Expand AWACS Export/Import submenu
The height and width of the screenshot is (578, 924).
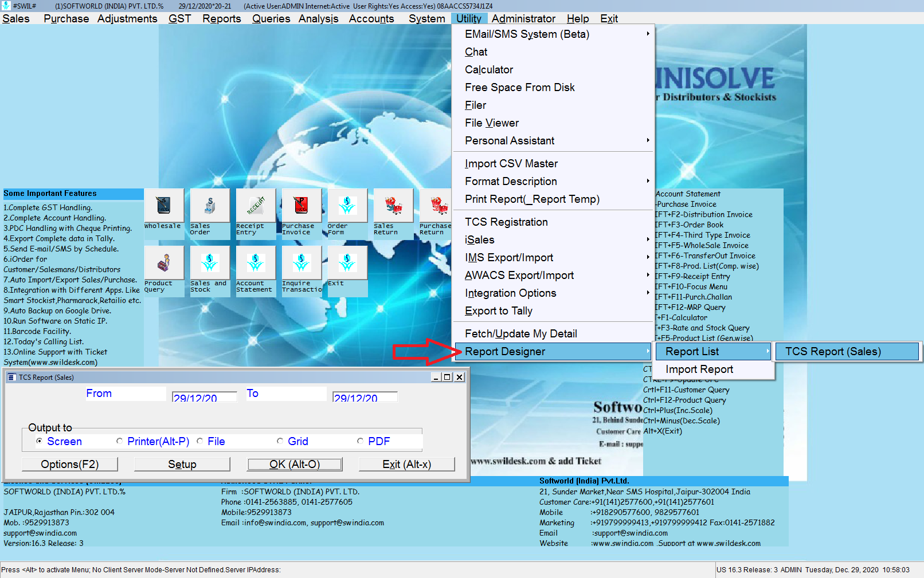pos(553,275)
